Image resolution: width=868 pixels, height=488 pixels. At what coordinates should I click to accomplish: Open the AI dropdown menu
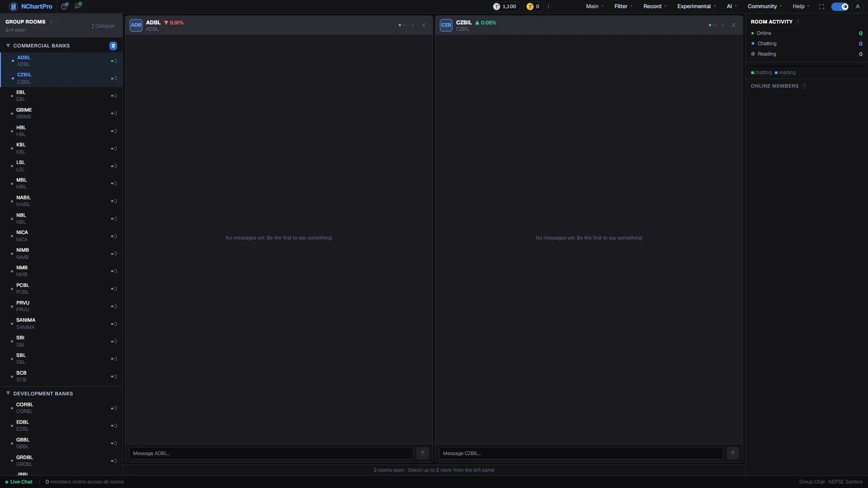731,6
